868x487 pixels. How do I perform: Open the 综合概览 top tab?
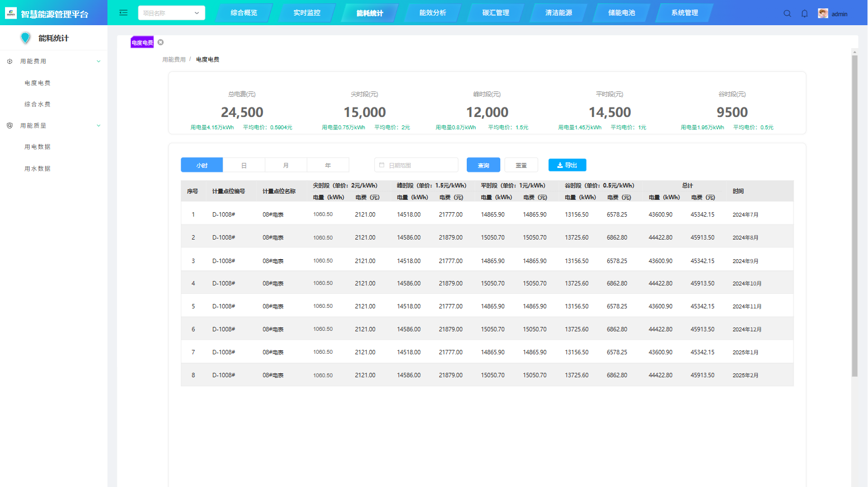tap(244, 13)
